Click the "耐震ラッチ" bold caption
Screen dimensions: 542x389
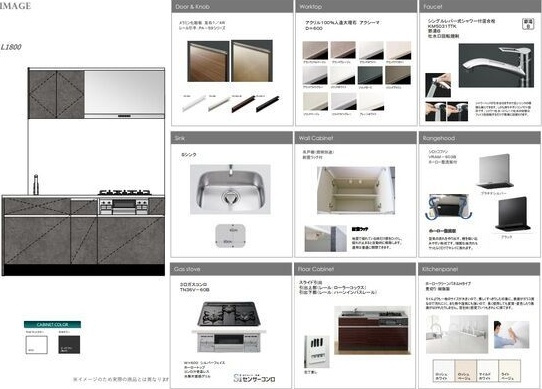click(x=360, y=229)
